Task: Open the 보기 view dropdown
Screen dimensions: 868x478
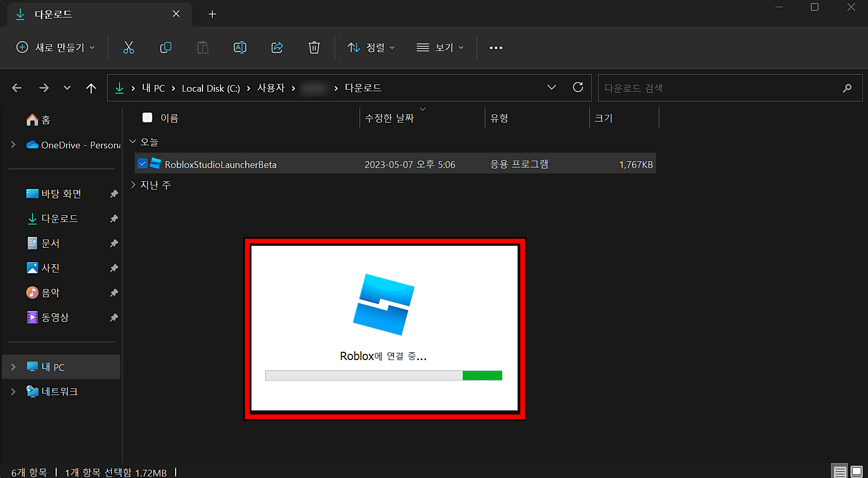Action: click(440, 47)
